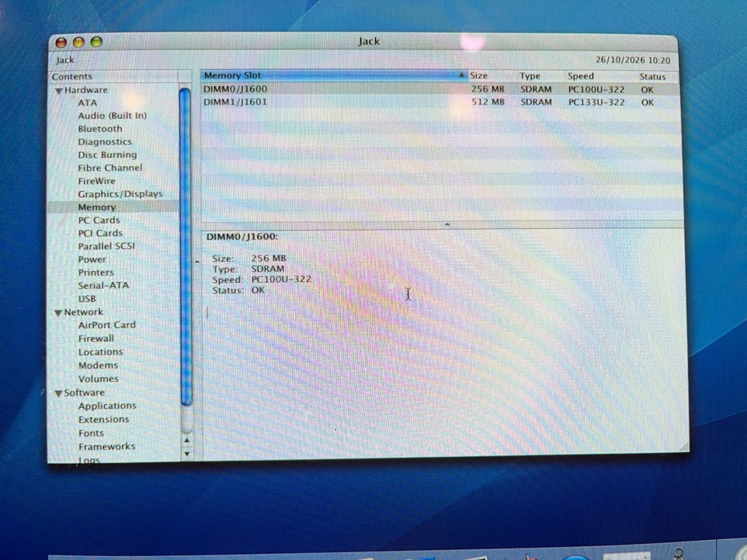Select Frameworks under Software
The image size is (747, 560).
click(107, 446)
